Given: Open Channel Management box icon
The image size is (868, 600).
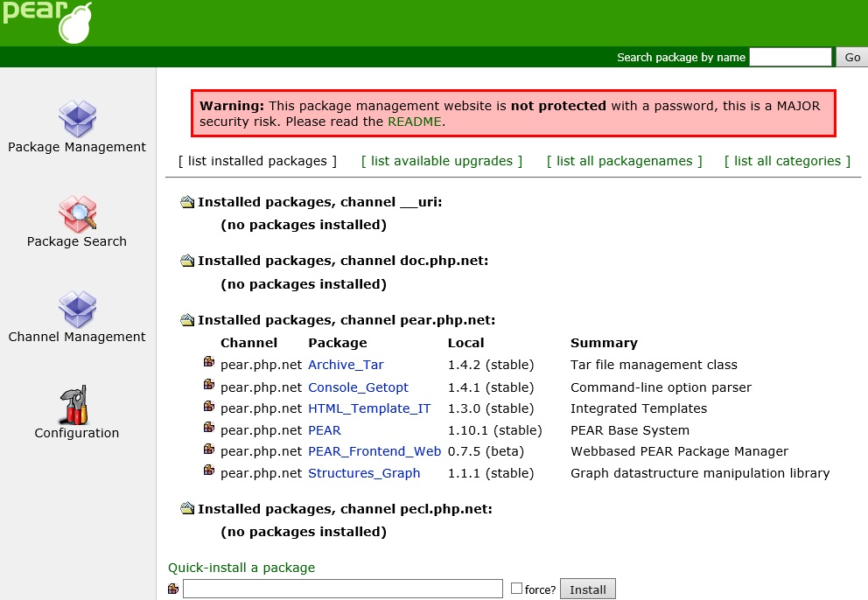Looking at the screenshot, I should coord(78,309).
